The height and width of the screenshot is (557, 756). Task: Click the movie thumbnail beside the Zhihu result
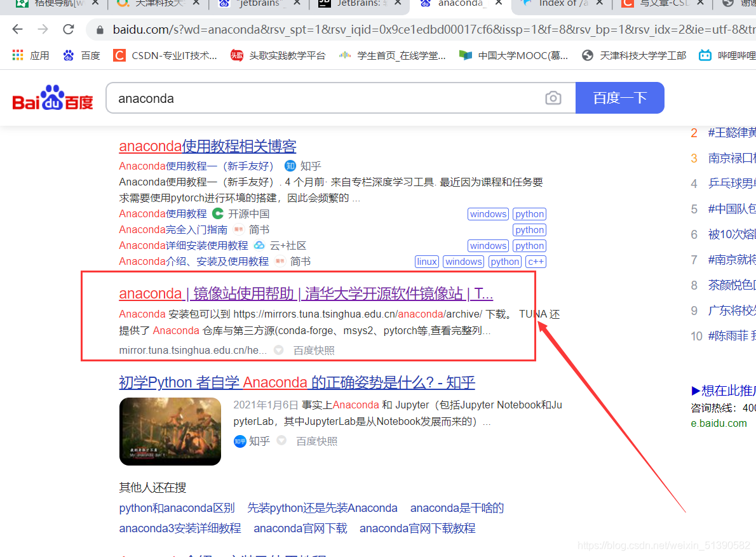(x=170, y=431)
